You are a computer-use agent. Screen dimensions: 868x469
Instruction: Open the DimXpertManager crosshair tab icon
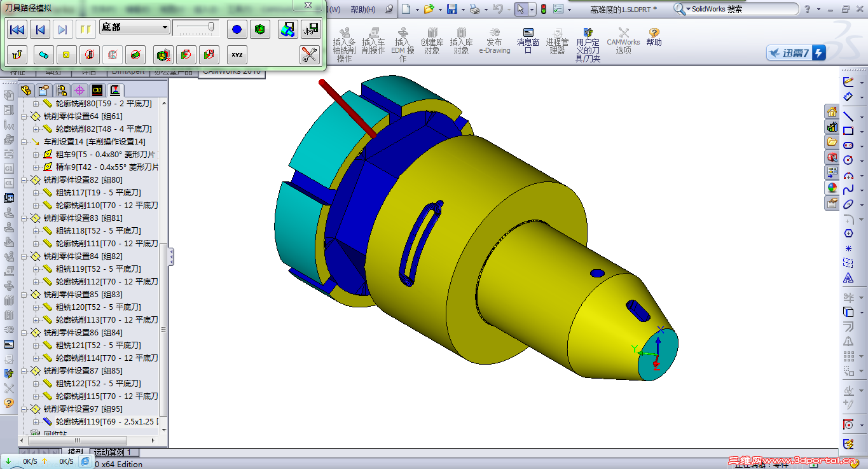click(x=79, y=90)
